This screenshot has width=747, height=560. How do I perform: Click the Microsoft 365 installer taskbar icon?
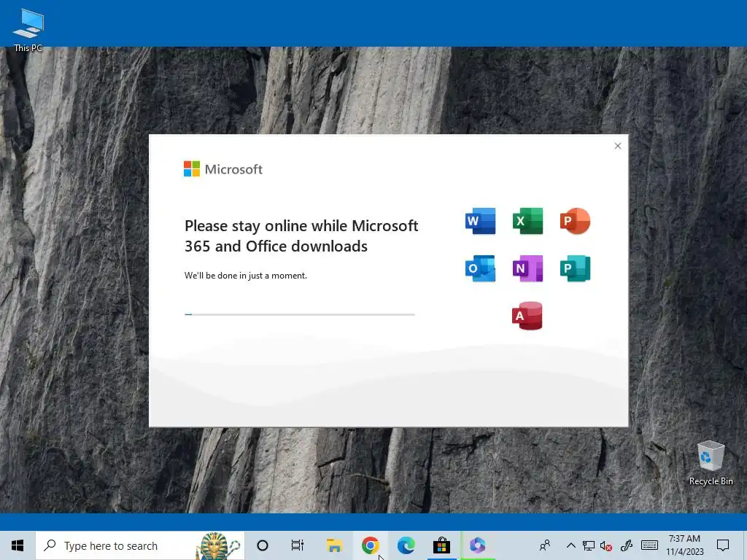477,545
